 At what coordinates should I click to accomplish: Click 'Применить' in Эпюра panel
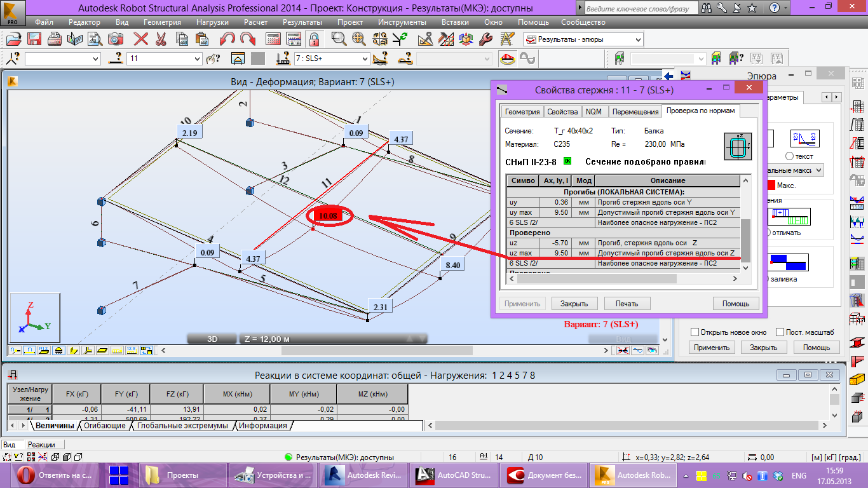pyautogui.click(x=712, y=348)
